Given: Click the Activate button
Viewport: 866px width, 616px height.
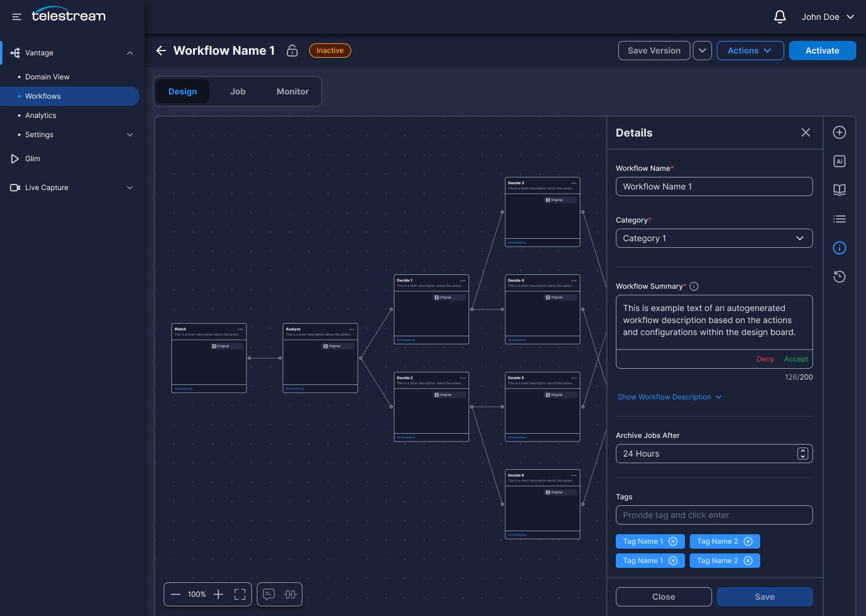Looking at the screenshot, I should pos(822,51).
